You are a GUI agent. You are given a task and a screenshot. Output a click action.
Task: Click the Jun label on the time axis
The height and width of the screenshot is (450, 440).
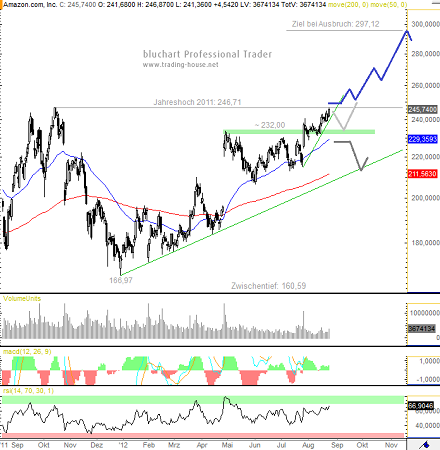tap(255, 445)
